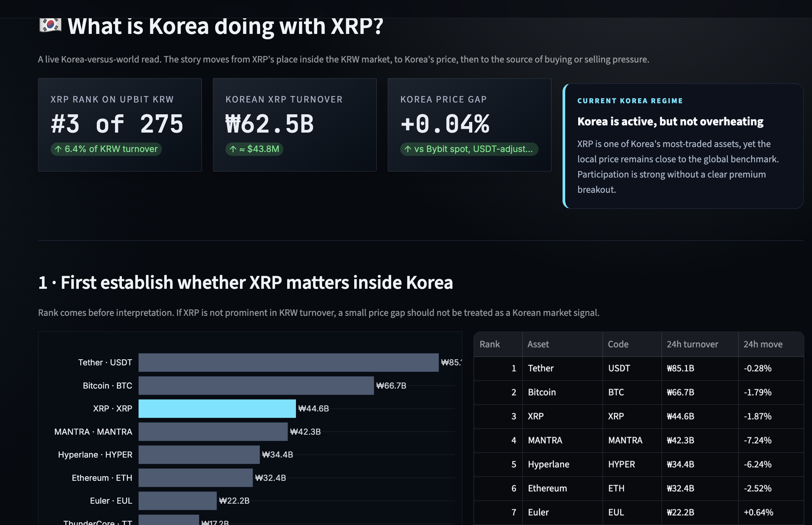
Task: Click the "≈ $43.8M" badge text
Action: click(x=259, y=149)
